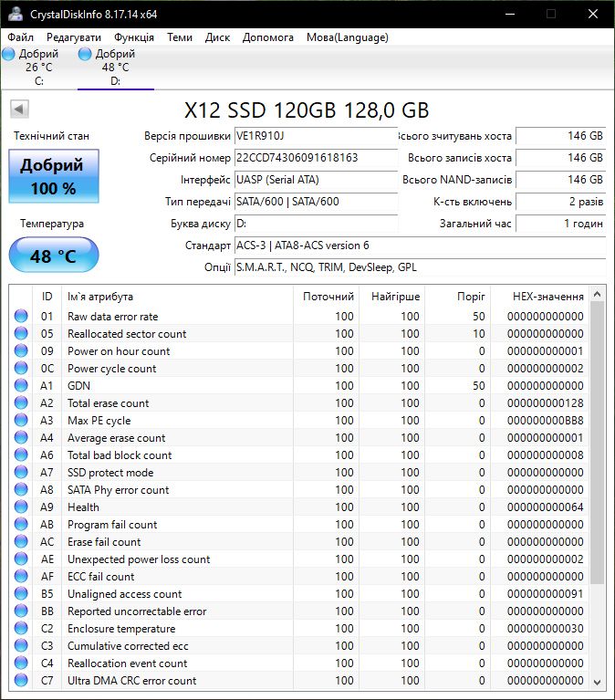The image size is (615, 700).
Task: Click the Добрий 100 % health status button
Action: 54,176
